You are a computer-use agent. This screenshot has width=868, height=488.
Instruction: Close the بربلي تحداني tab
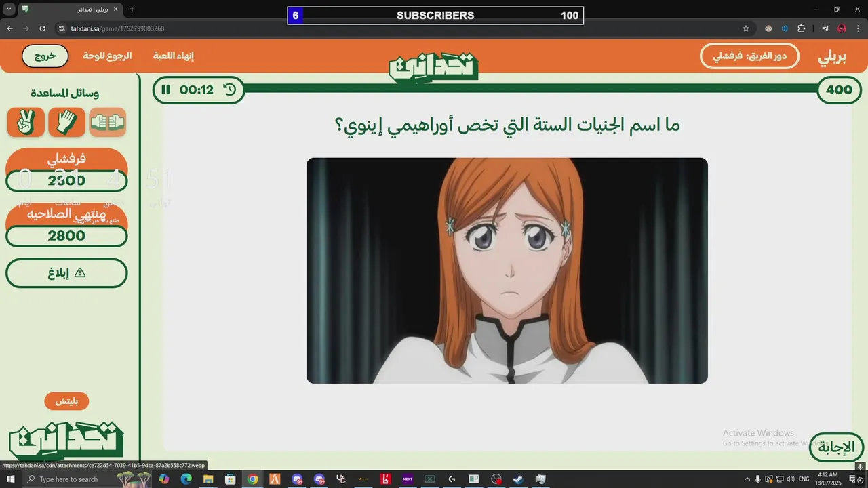pyautogui.click(x=116, y=9)
